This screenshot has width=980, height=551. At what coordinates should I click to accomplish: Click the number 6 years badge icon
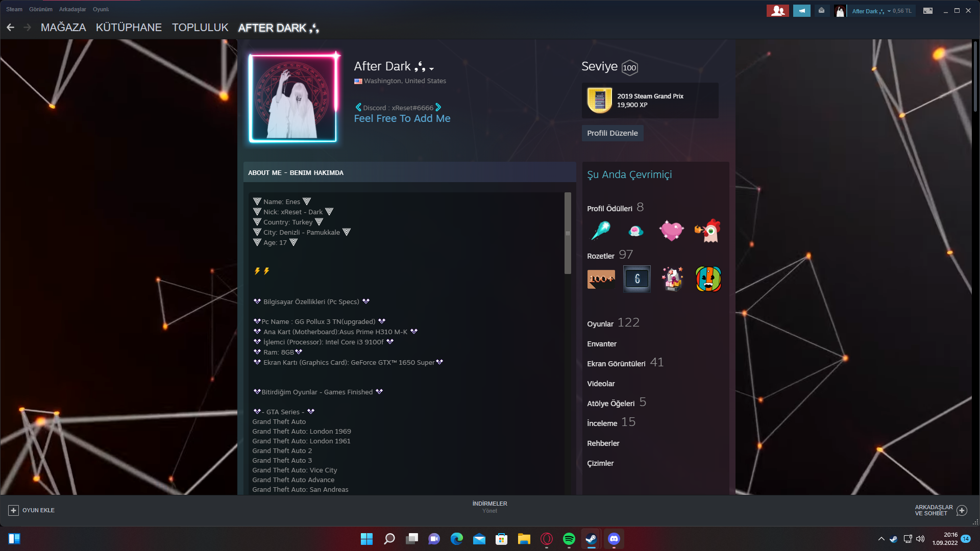pos(636,279)
